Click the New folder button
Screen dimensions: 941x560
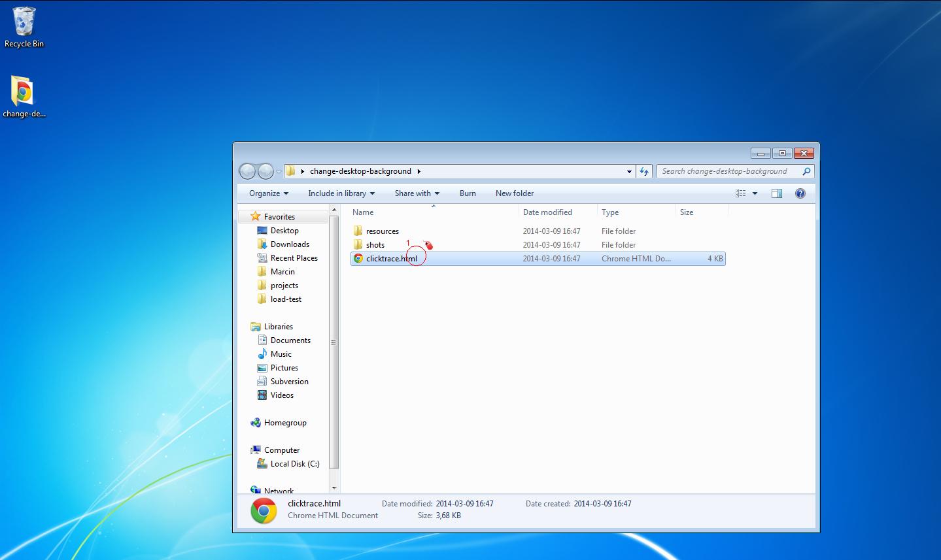515,193
